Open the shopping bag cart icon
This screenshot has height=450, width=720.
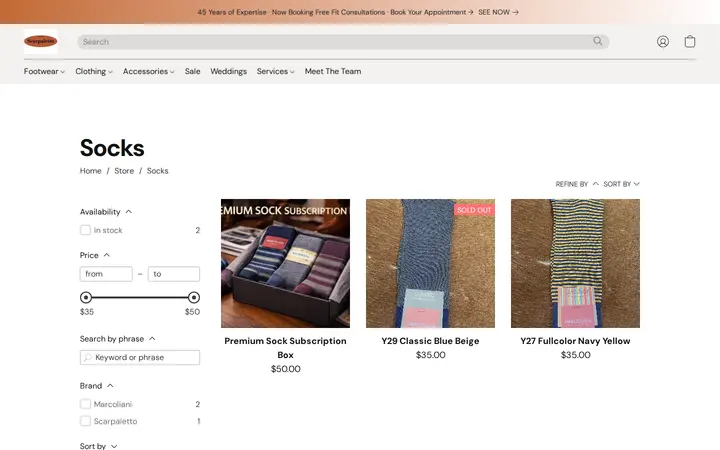coord(690,41)
